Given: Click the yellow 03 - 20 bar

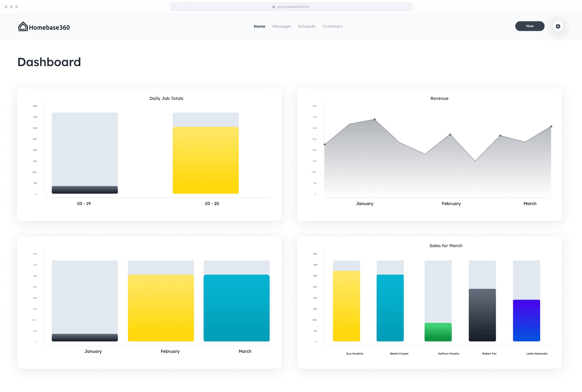Looking at the screenshot, I should click(x=206, y=160).
